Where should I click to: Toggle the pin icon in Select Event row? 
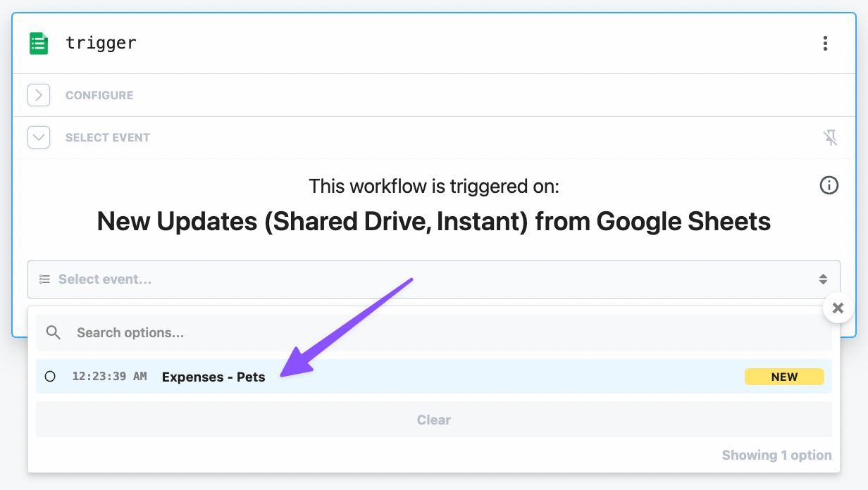click(x=831, y=137)
